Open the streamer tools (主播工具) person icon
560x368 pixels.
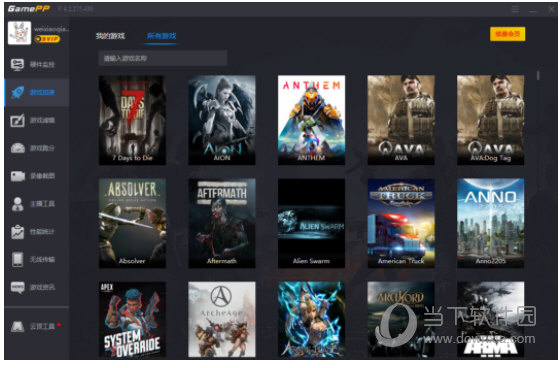17,204
